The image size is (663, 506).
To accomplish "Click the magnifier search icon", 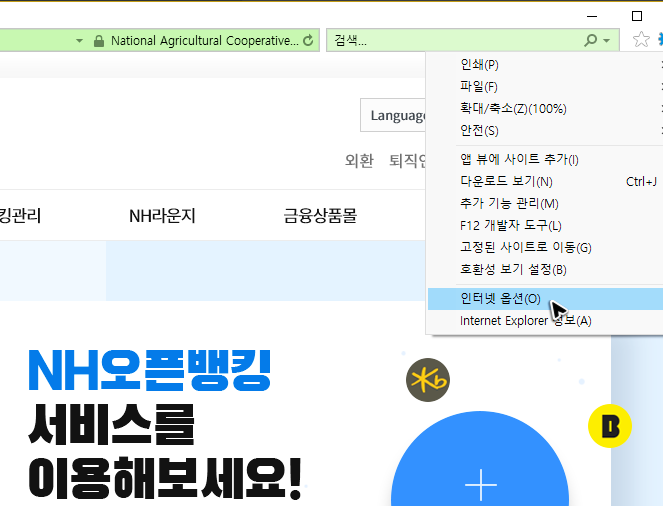I will click(x=590, y=41).
